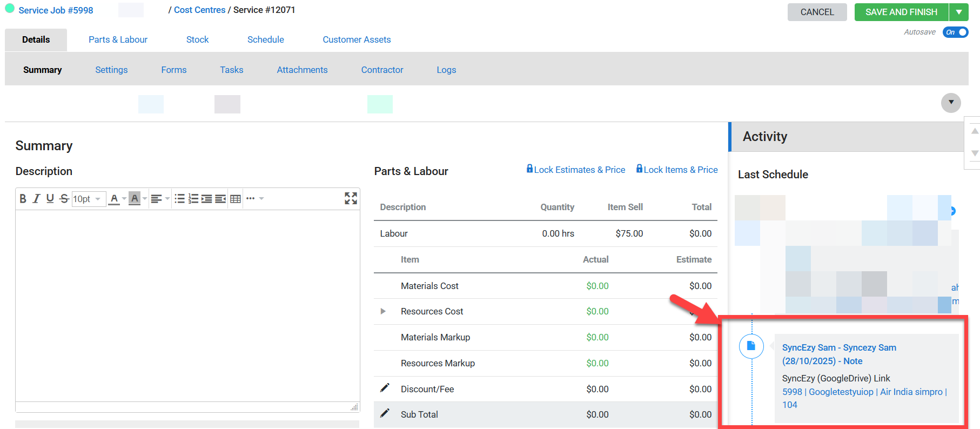Switch to the Parts & Labour tab
Screen dimensions: 980x429
tap(118, 39)
